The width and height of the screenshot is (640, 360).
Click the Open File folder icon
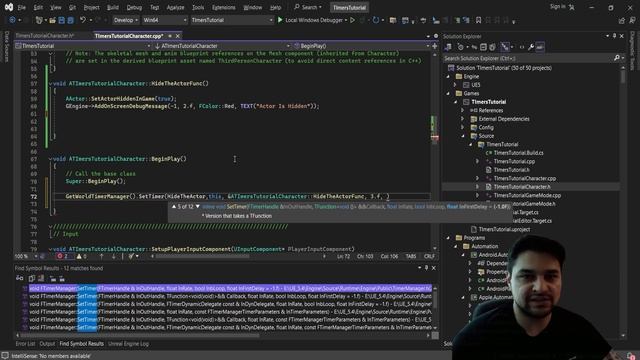pos(52,20)
